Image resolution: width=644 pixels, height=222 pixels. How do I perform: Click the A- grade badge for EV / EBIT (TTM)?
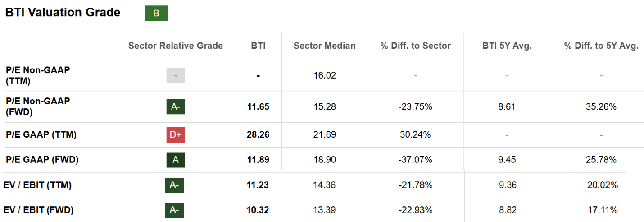174,185
